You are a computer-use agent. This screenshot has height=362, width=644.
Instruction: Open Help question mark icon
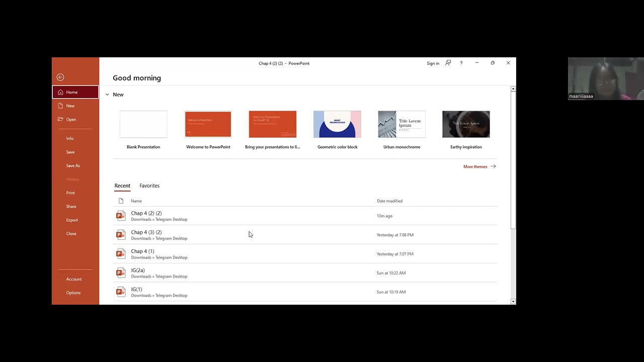coord(461,63)
